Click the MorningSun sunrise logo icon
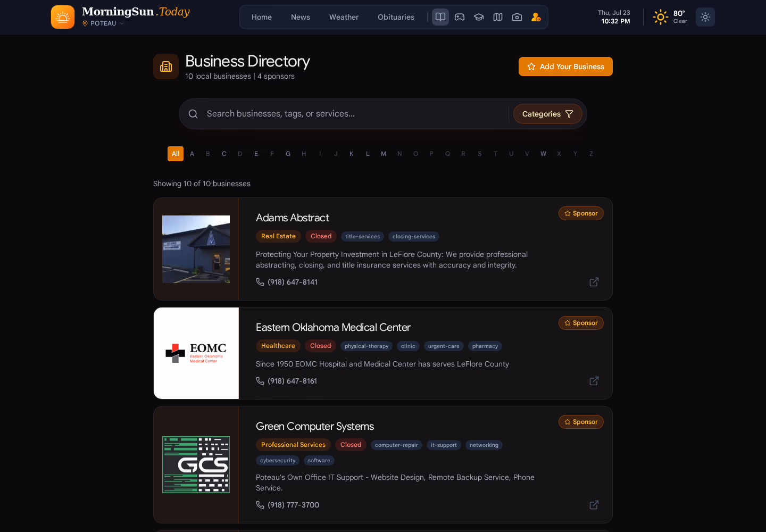This screenshot has width=766, height=532. (63, 17)
